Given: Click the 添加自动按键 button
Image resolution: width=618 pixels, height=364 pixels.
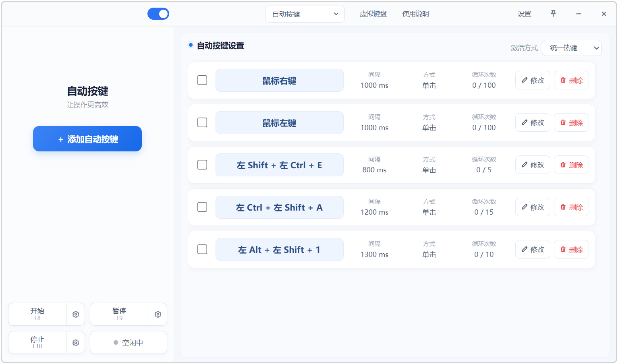Looking at the screenshot, I should tap(87, 139).
